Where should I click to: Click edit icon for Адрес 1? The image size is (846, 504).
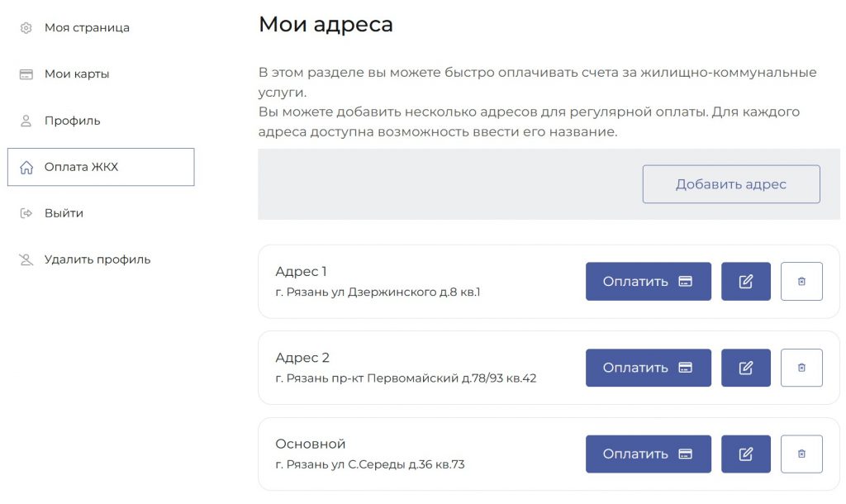(x=746, y=282)
